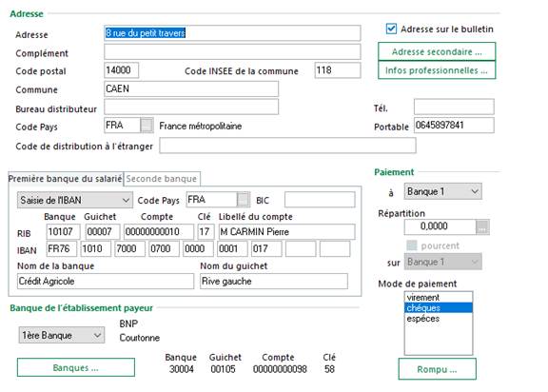Click payer bank Compte value 00000000098
Screen dimensions: 548x392
280,369
